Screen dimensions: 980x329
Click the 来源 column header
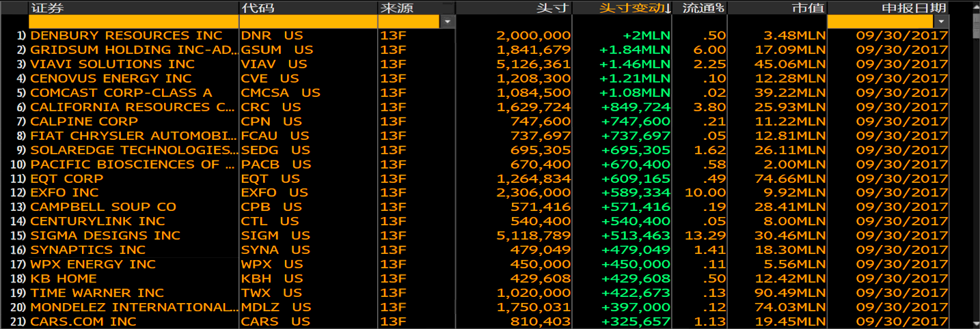click(x=417, y=8)
